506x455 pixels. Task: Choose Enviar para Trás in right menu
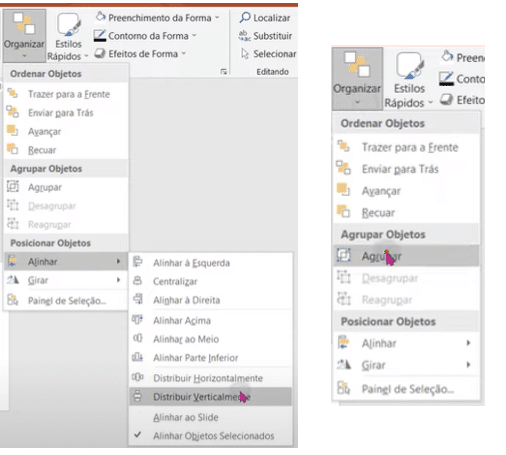(406, 169)
